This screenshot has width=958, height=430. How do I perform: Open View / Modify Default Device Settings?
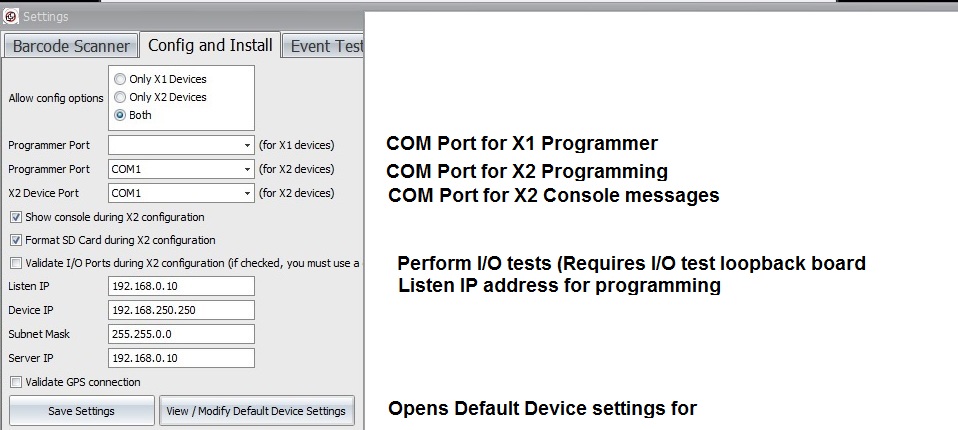click(x=257, y=411)
